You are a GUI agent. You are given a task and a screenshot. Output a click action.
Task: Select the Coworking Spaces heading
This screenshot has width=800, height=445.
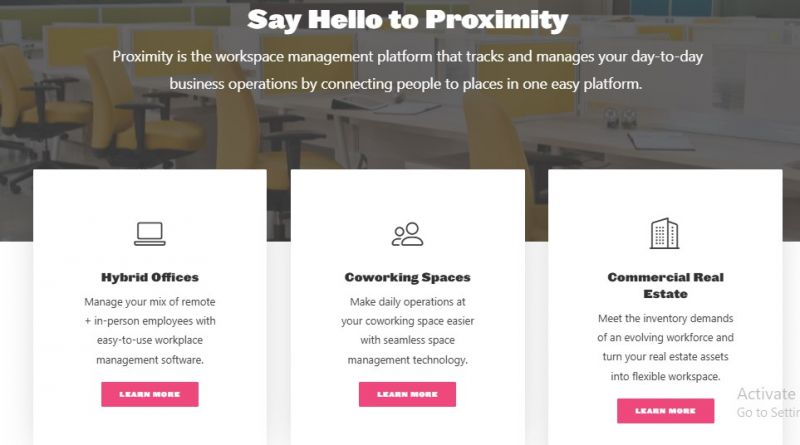coord(407,277)
